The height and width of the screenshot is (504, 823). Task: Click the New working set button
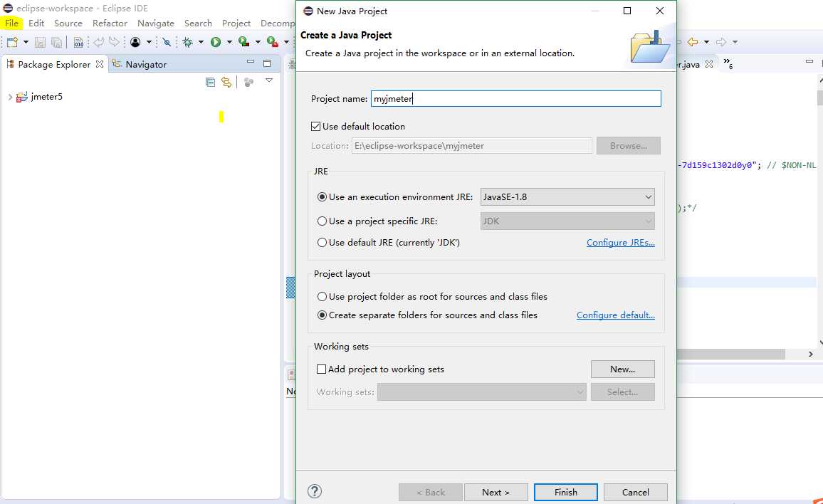tap(622, 369)
